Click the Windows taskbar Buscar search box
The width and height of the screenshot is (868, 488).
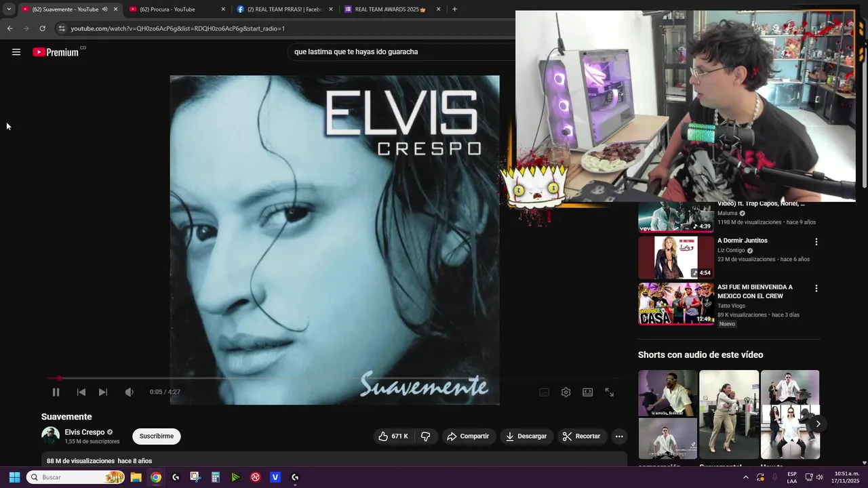pos(76,477)
